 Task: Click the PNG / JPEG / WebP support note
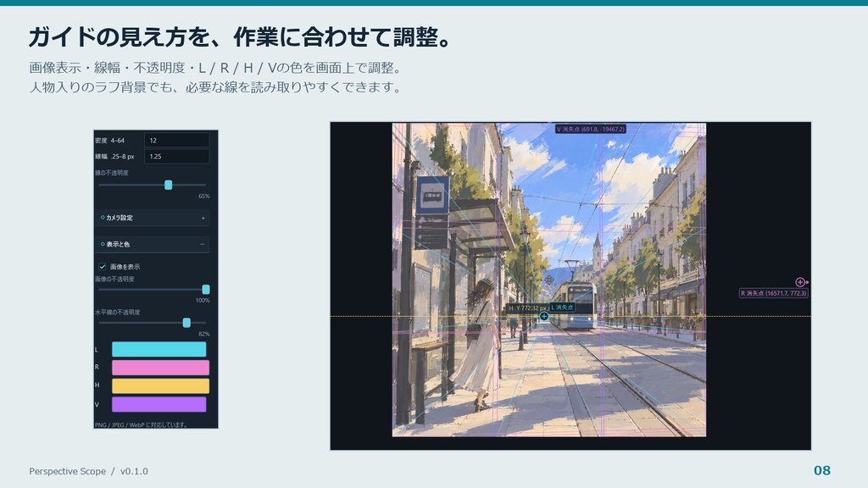pos(142,425)
